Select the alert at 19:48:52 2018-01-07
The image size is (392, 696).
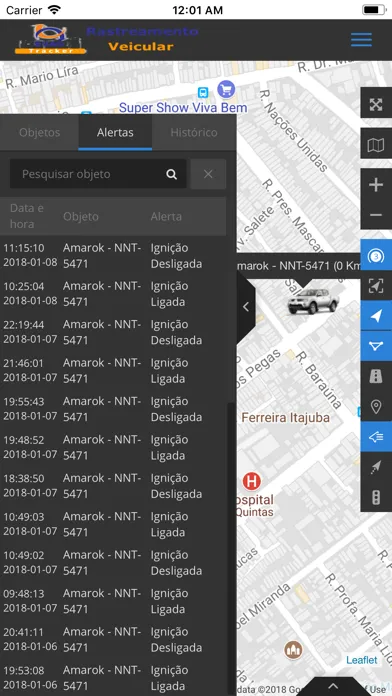[113, 447]
